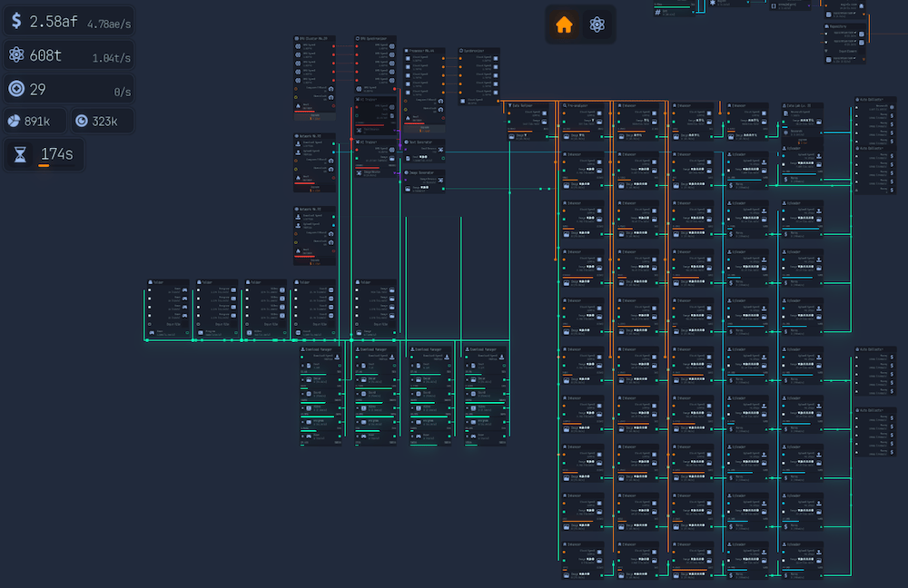The image size is (908, 588).
Task: Click the dollar icon beside 2.58af
Action: pyautogui.click(x=16, y=21)
